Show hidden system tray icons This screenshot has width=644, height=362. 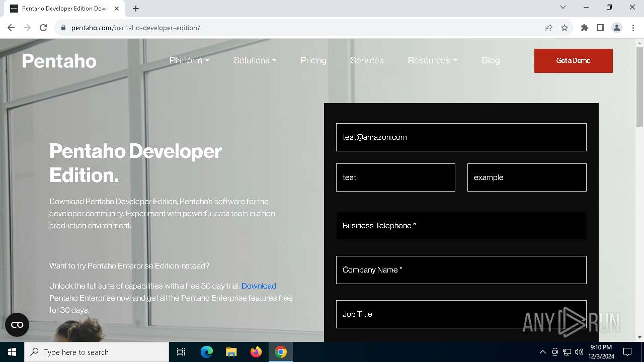[x=542, y=352]
